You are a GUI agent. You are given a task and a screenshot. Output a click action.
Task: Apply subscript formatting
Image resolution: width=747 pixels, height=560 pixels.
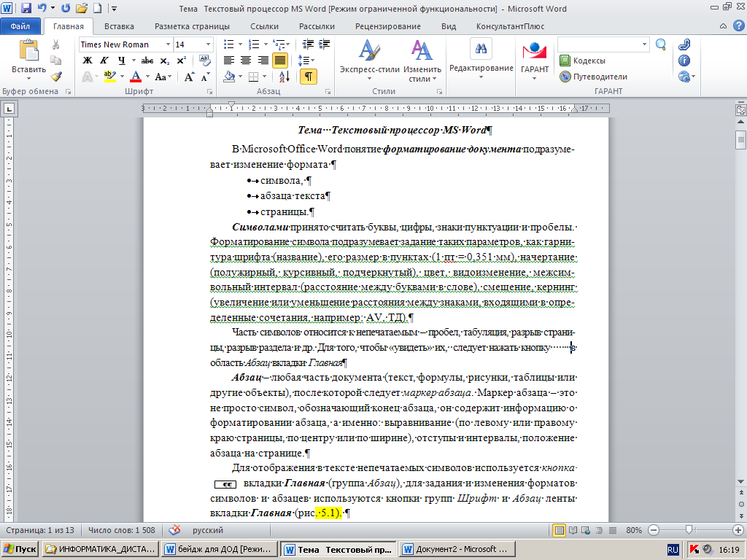[164, 61]
